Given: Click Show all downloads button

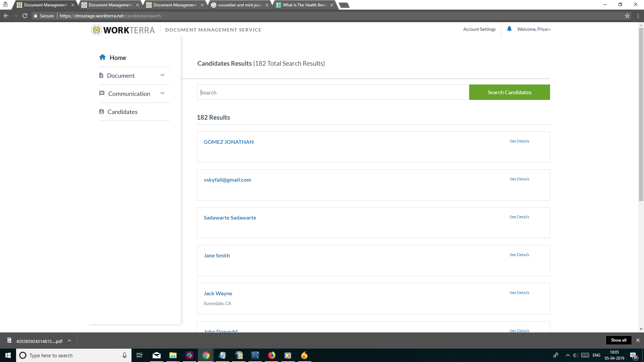Looking at the screenshot, I should click(x=619, y=340).
